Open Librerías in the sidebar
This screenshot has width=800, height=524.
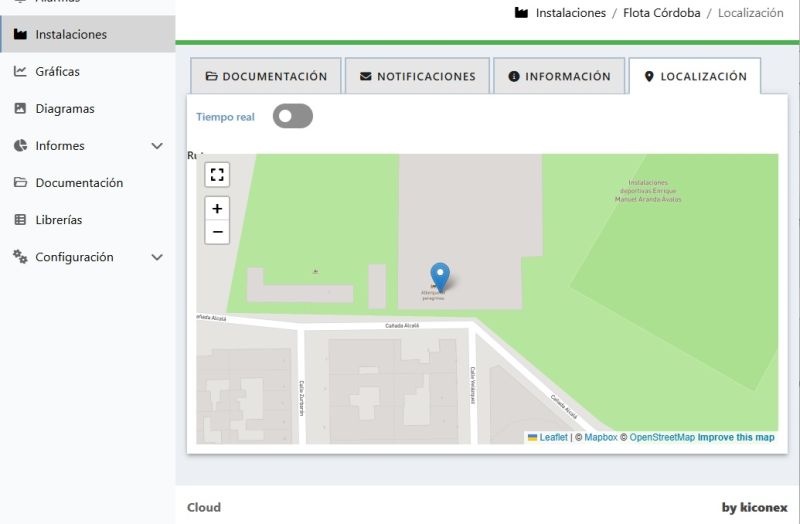(88, 220)
